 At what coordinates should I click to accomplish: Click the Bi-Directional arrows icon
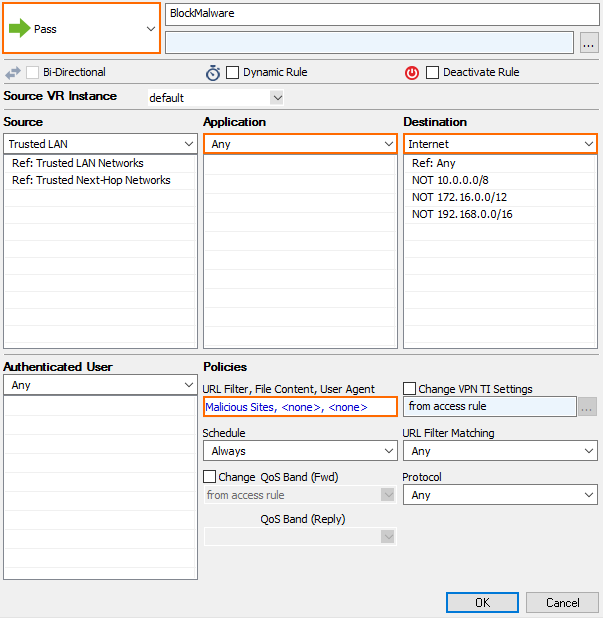tap(13, 72)
